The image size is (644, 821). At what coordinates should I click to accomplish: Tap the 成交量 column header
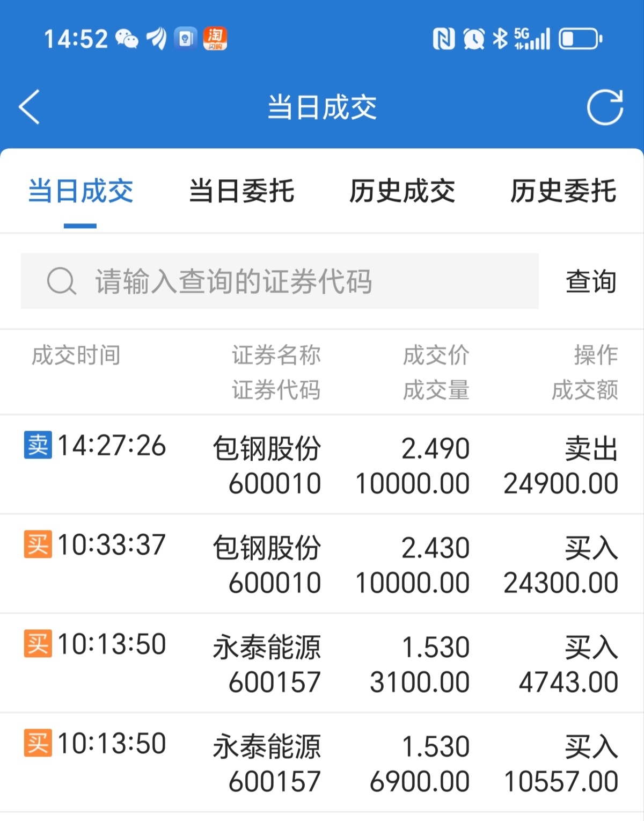click(x=436, y=390)
